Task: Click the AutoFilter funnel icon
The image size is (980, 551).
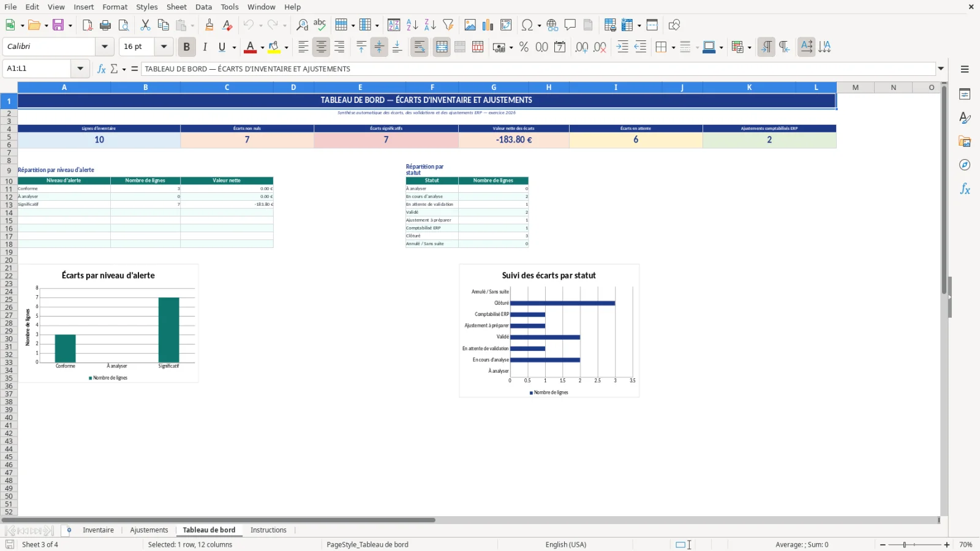Action: pyautogui.click(x=448, y=25)
